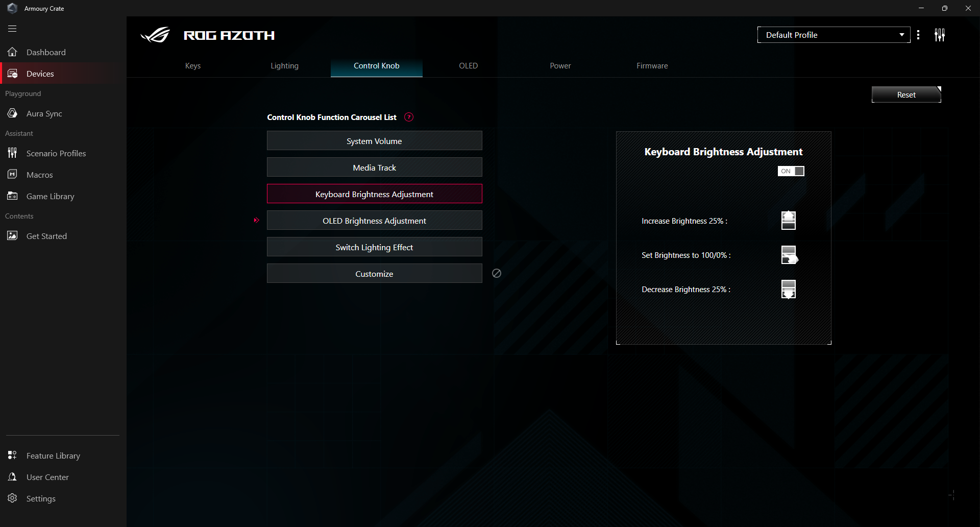The height and width of the screenshot is (527, 980).
Task: Open Dashboard from the sidebar
Action: point(63,52)
